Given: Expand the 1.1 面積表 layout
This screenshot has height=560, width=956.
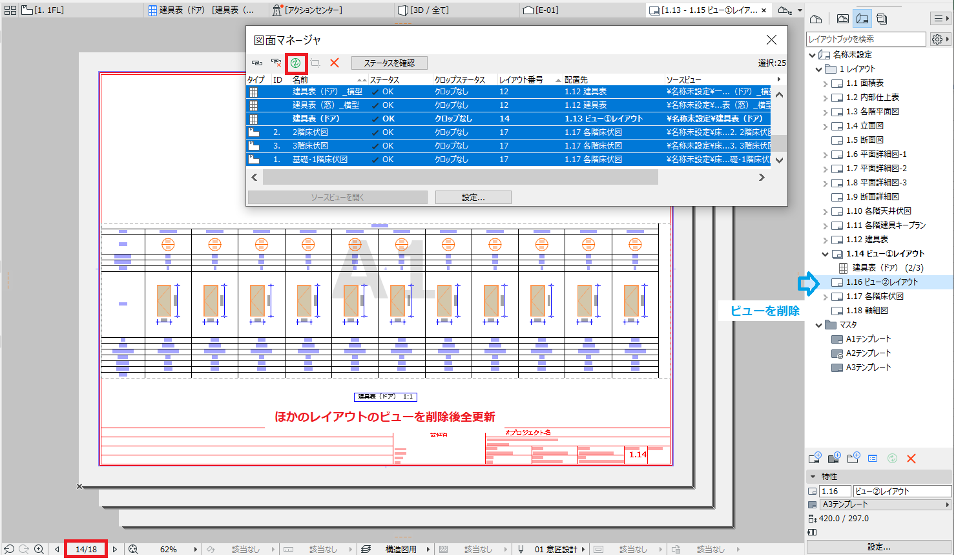Looking at the screenshot, I should (826, 83).
